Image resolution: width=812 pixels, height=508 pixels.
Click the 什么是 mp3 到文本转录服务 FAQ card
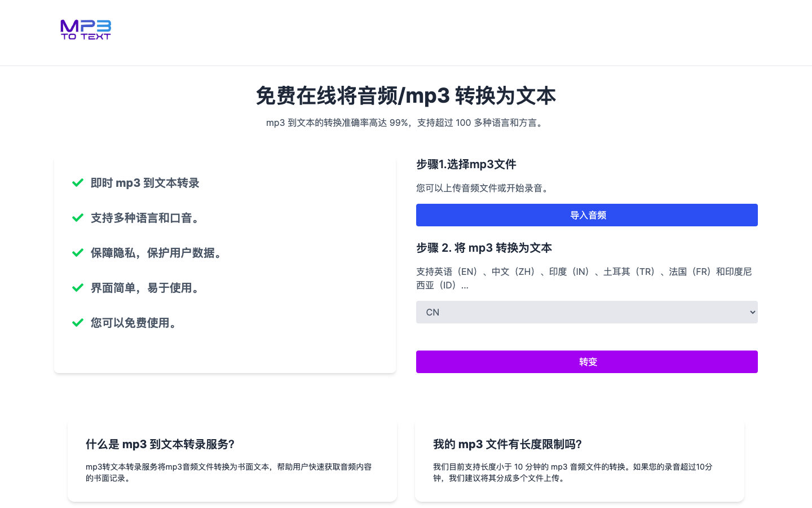click(232, 460)
